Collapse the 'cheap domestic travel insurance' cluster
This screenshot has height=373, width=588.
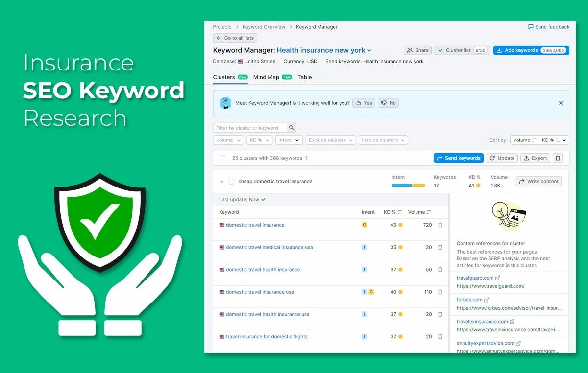pyautogui.click(x=221, y=182)
